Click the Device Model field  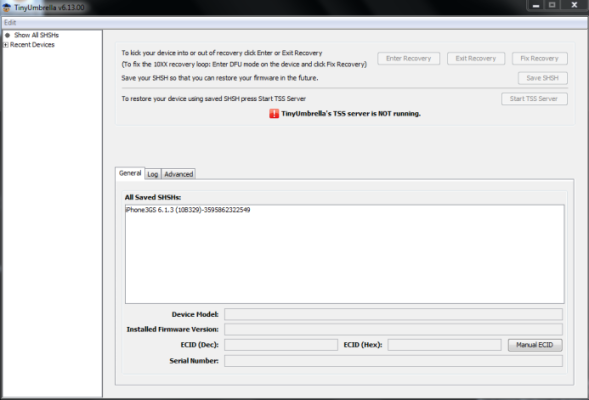(393, 314)
